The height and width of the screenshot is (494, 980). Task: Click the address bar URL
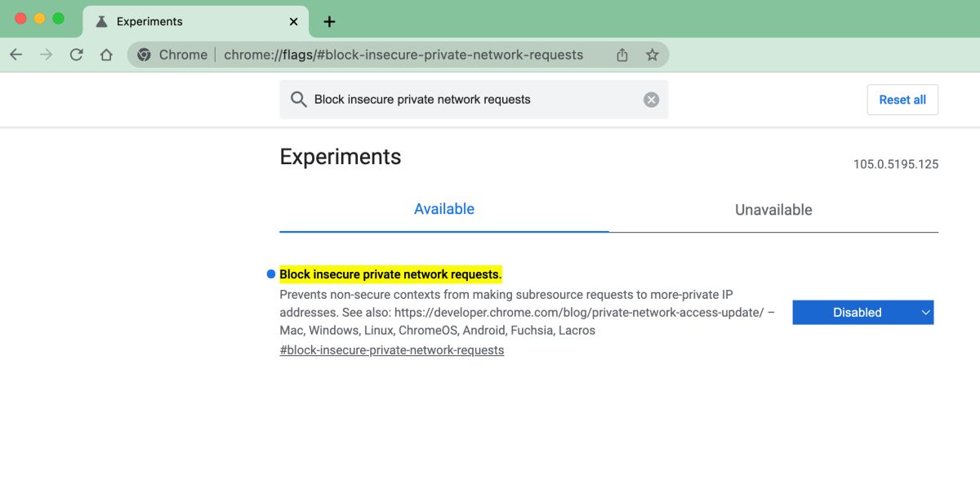coord(403,55)
